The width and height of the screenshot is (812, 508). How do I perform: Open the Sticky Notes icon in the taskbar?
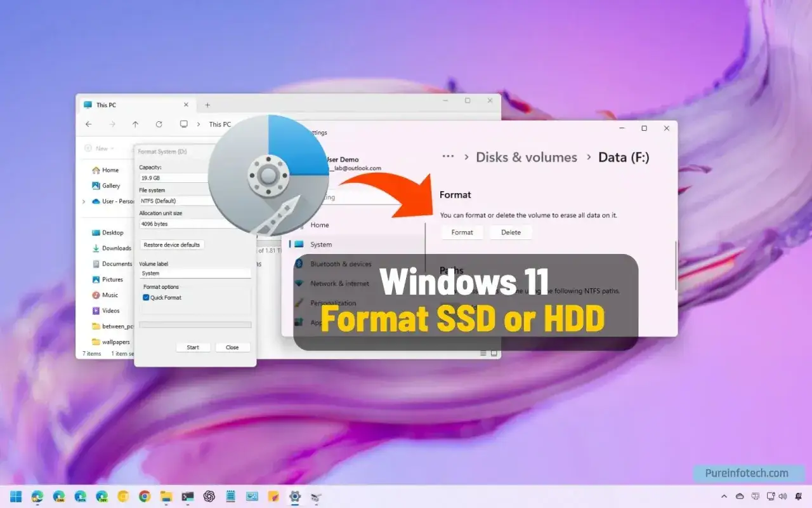click(x=273, y=497)
